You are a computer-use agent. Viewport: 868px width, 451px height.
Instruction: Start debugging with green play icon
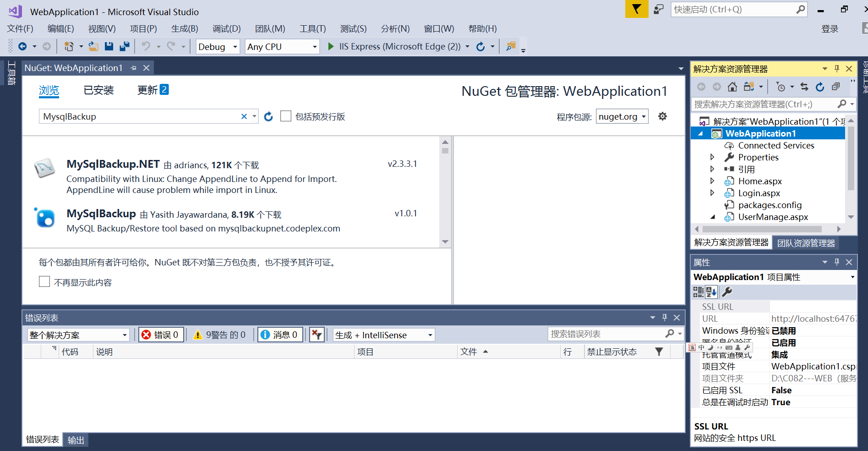331,46
